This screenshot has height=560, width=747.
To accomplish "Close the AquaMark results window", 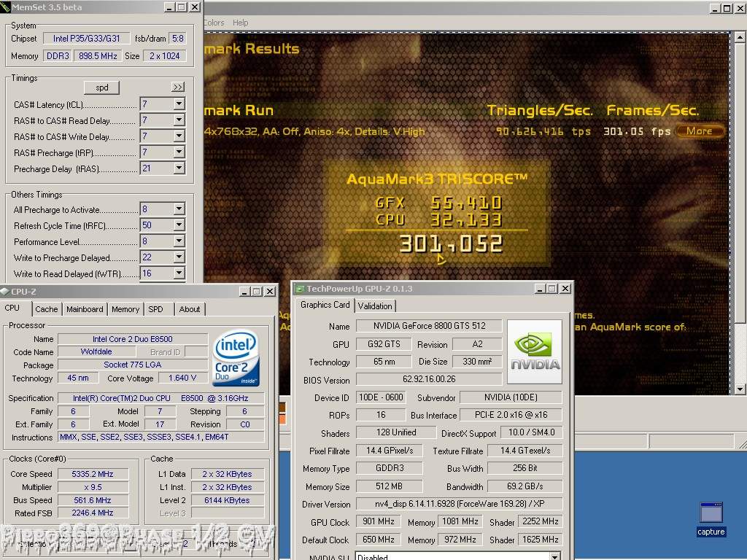I will coord(740,8).
